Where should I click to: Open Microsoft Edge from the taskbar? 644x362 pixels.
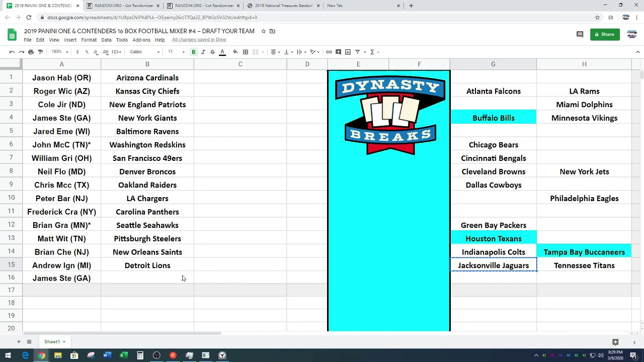[25, 355]
